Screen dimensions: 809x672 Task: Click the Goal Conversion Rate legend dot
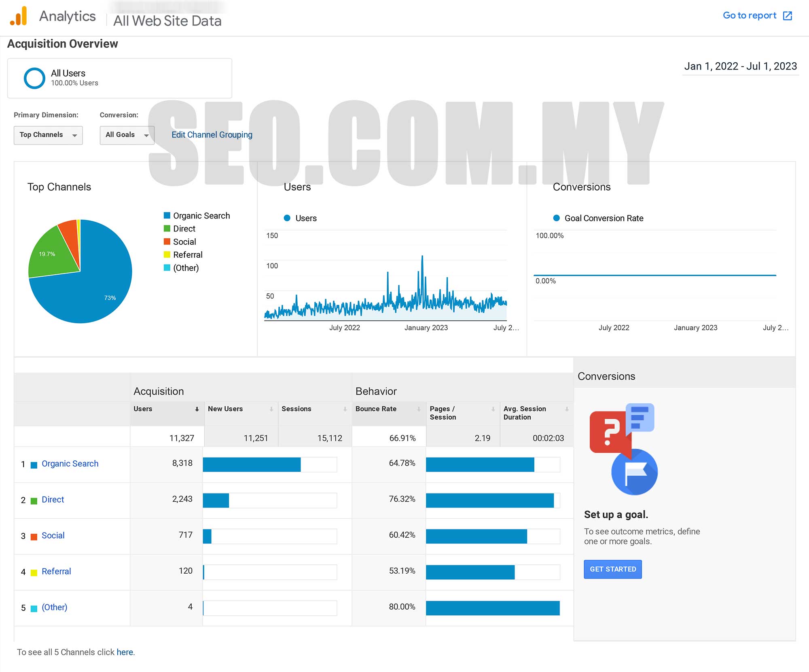557,218
